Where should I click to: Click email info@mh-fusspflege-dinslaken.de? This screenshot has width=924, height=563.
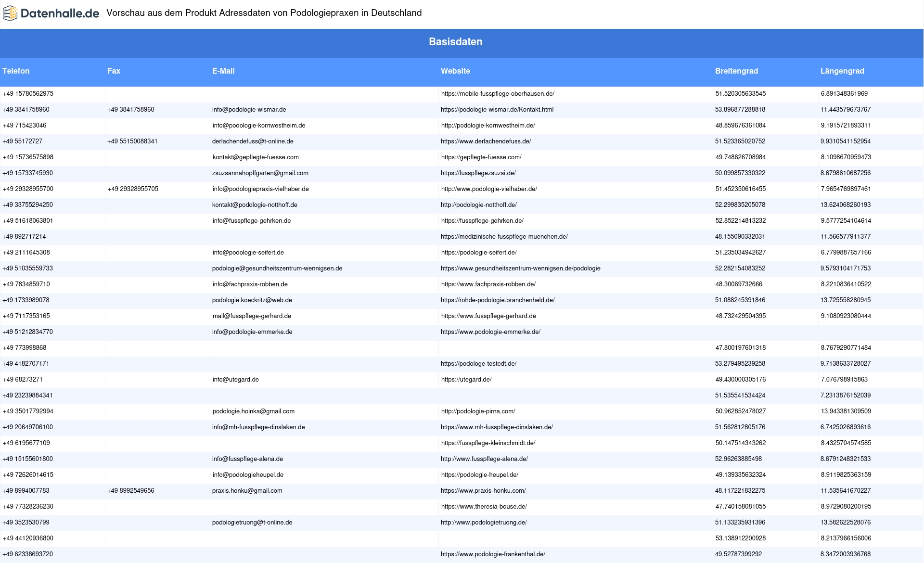pos(258,427)
